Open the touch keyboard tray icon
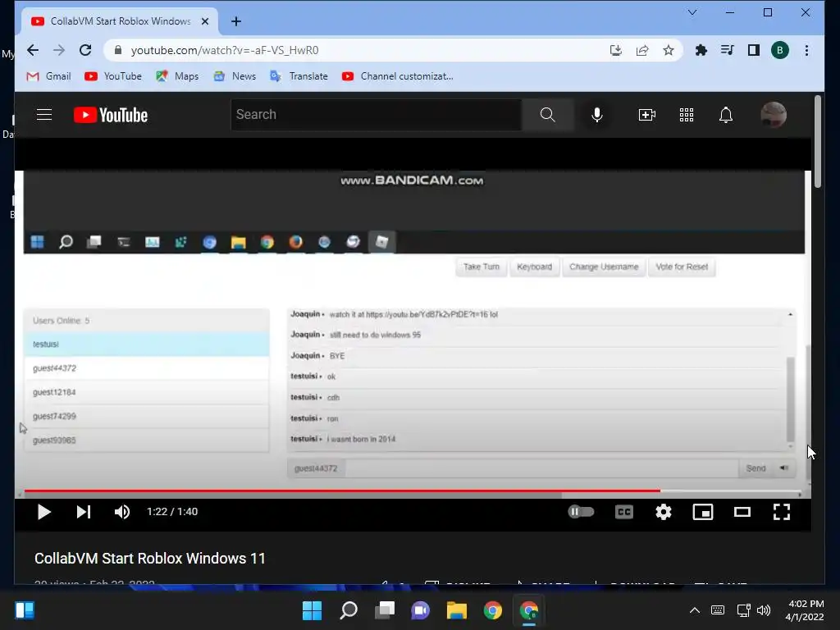840x630 pixels. pos(718,610)
